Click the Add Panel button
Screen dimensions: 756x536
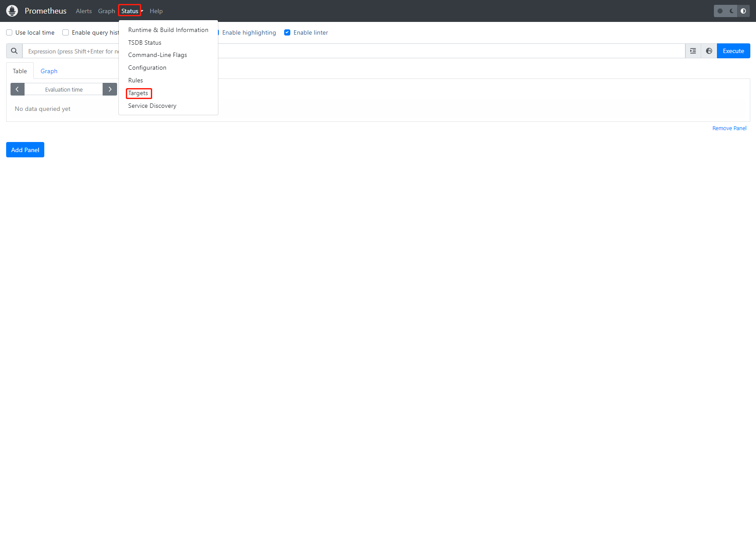click(x=25, y=150)
